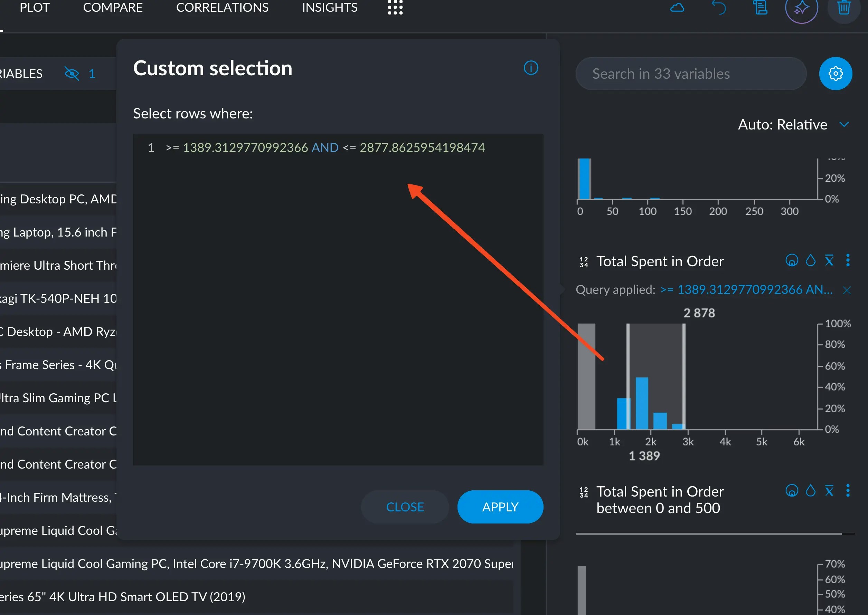
Task: Toggle the lasso select icon on Total Spent in Order
Action: tap(792, 261)
